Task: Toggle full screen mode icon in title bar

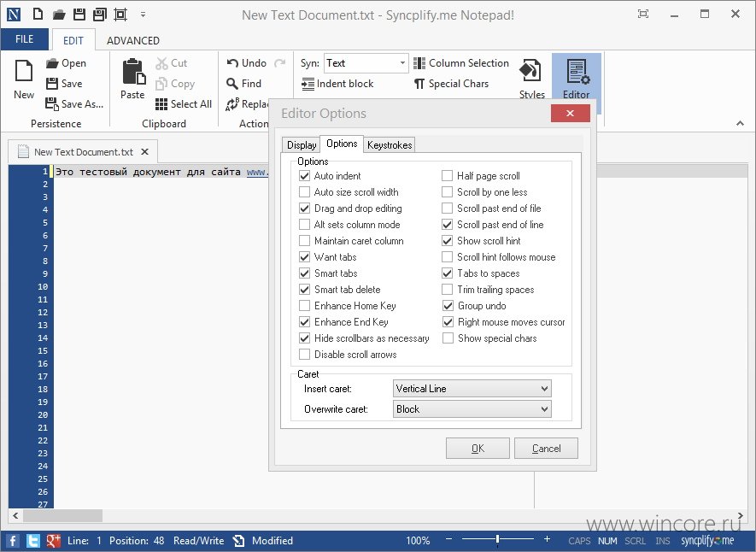Action: 643,14
